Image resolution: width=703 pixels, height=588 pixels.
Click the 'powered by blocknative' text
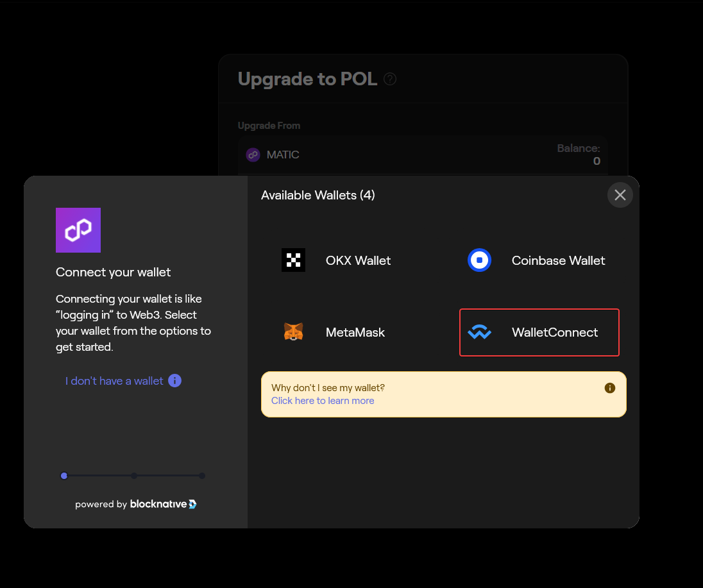pyautogui.click(x=136, y=504)
